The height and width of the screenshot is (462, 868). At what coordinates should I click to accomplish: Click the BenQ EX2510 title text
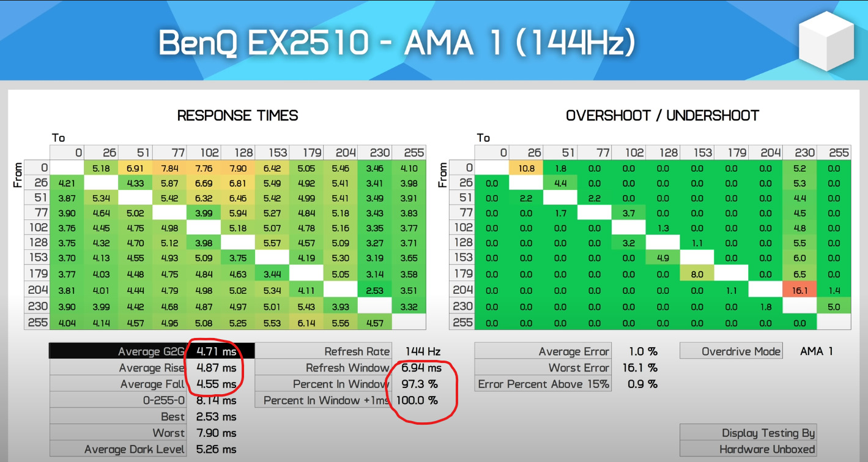(396, 43)
